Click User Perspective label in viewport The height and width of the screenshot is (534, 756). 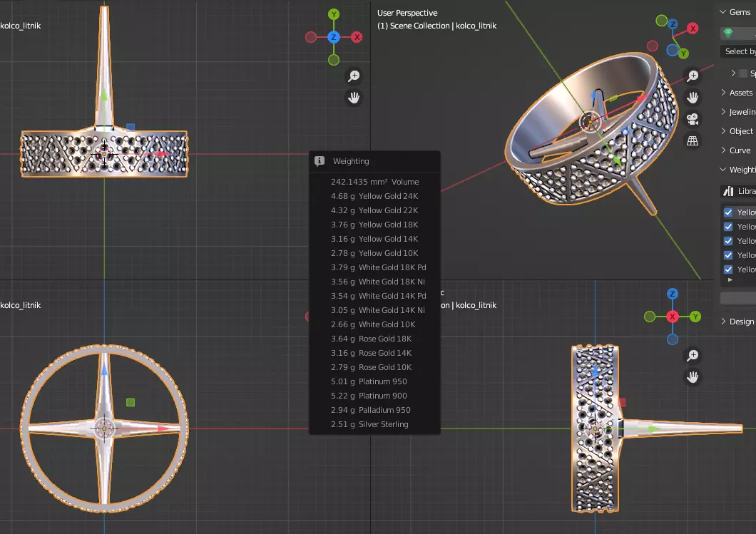[407, 13]
